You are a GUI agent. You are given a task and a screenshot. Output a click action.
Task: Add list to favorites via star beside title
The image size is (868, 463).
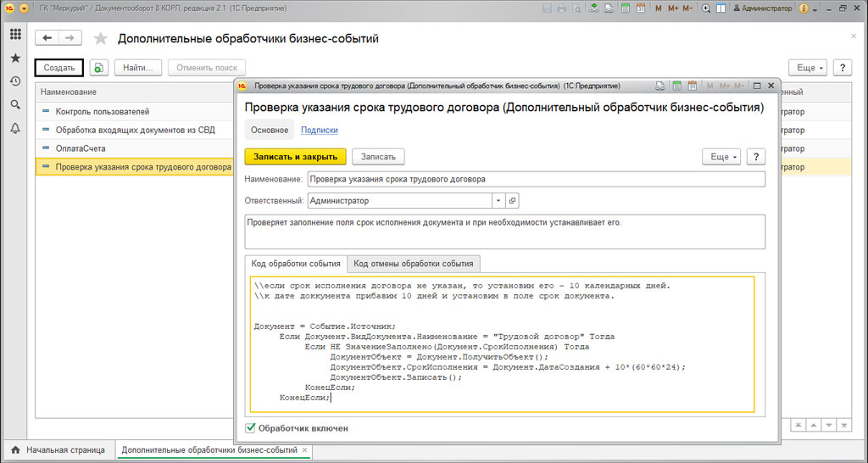[101, 39]
